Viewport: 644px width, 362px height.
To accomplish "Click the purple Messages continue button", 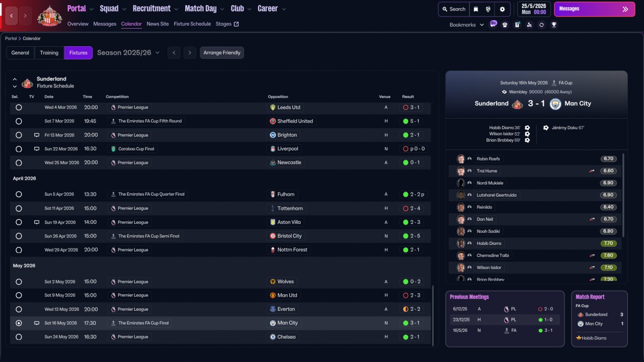I will coord(594,9).
